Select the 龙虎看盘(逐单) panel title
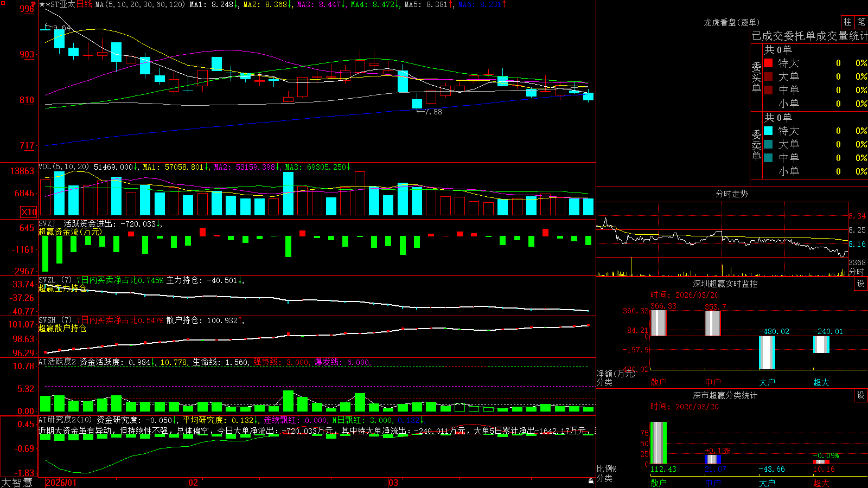868x488 pixels. (731, 22)
